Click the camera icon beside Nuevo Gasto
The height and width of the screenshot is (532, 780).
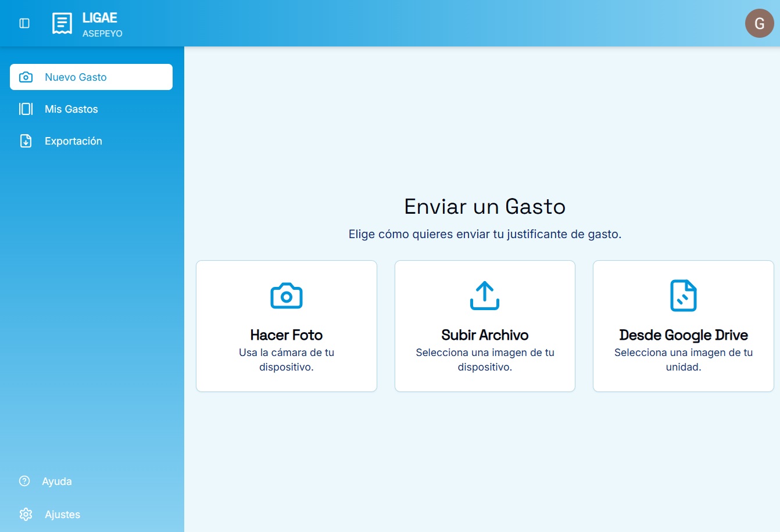pos(26,77)
